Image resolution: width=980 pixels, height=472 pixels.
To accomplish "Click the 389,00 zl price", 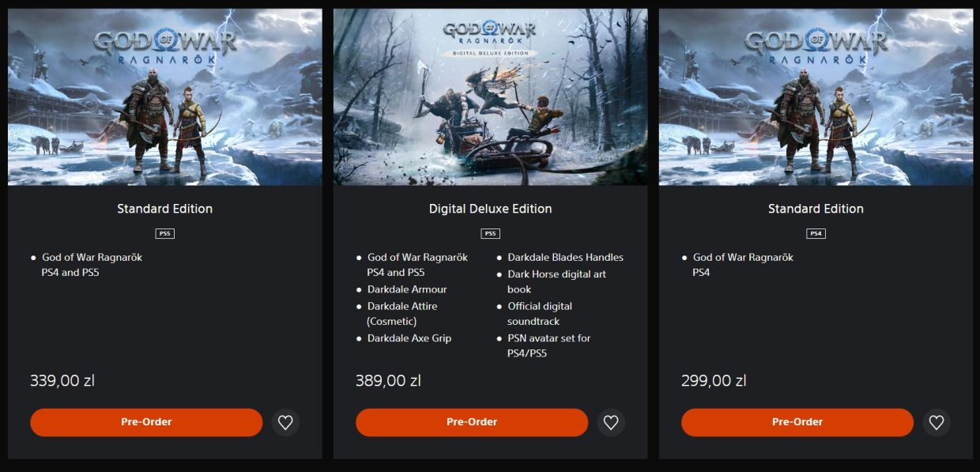I will [x=388, y=381].
